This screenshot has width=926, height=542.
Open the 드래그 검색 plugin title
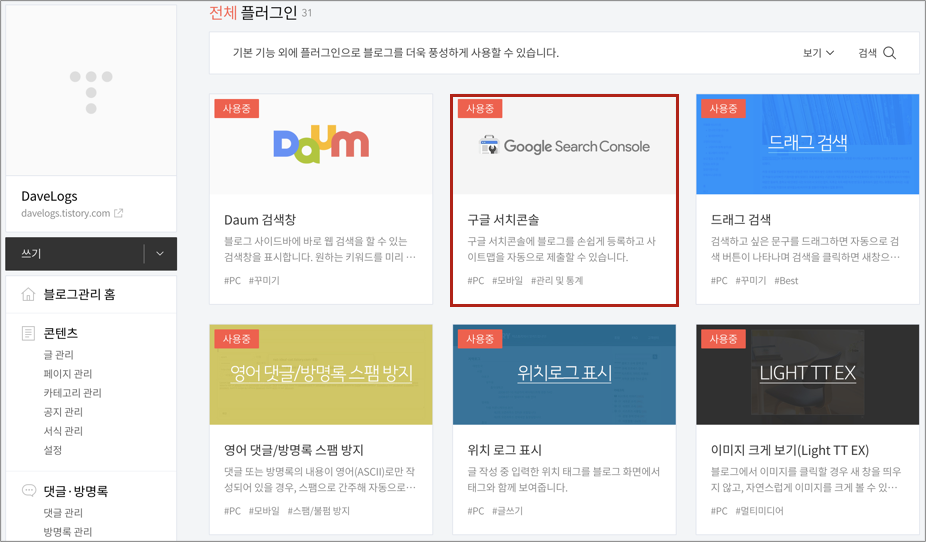(741, 220)
